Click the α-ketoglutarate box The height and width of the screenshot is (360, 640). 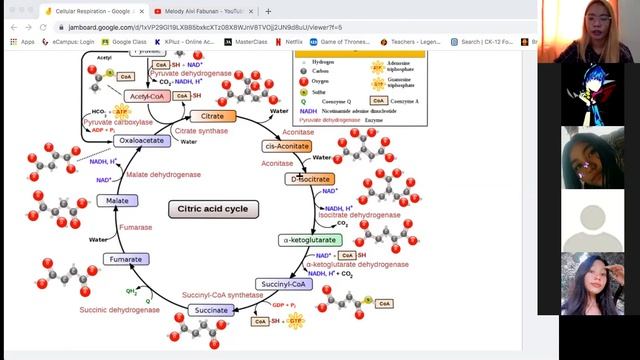(310, 240)
